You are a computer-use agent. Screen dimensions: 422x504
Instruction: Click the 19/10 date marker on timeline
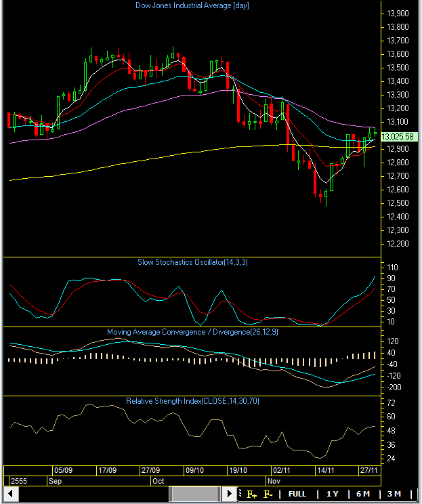tap(238, 469)
